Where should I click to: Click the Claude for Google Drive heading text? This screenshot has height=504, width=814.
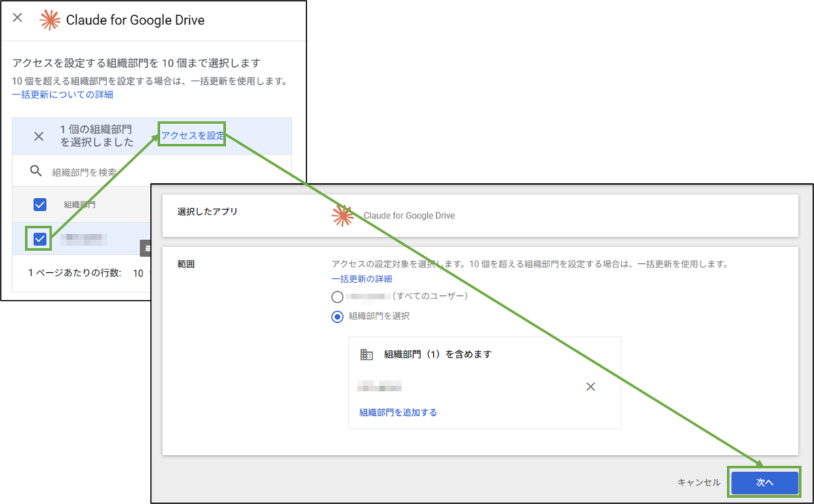(x=135, y=20)
